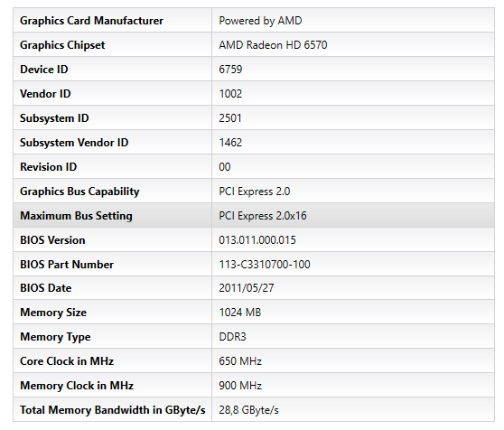The width and height of the screenshot is (504, 430).
Task: Click the 'Powered by AMD' value
Action: tap(260, 21)
